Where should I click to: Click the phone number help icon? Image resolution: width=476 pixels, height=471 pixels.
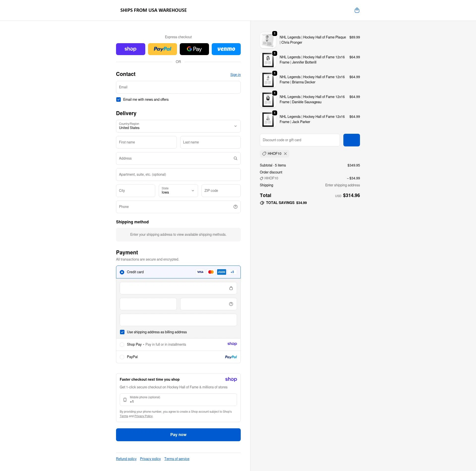click(235, 207)
